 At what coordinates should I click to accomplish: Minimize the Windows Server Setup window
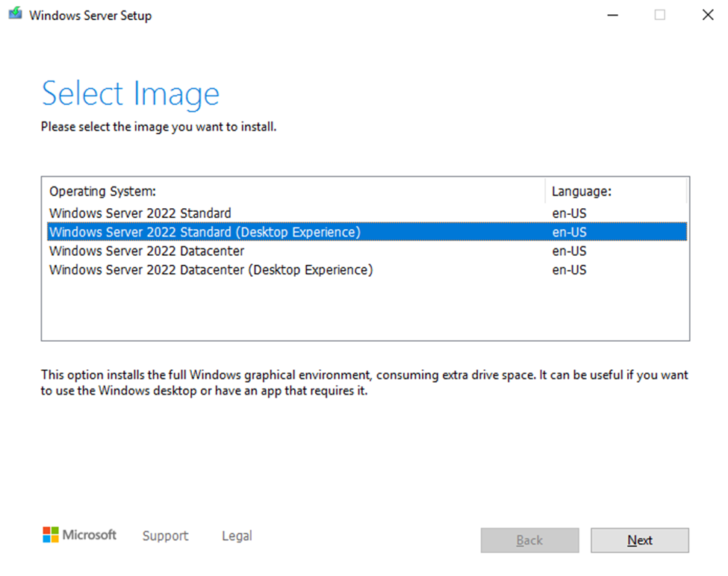point(613,15)
